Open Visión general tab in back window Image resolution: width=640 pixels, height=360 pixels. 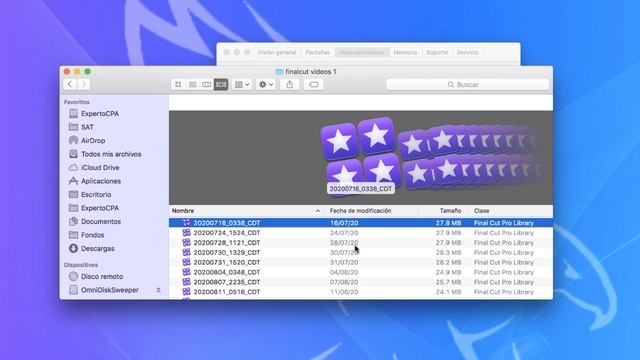tap(277, 52)
